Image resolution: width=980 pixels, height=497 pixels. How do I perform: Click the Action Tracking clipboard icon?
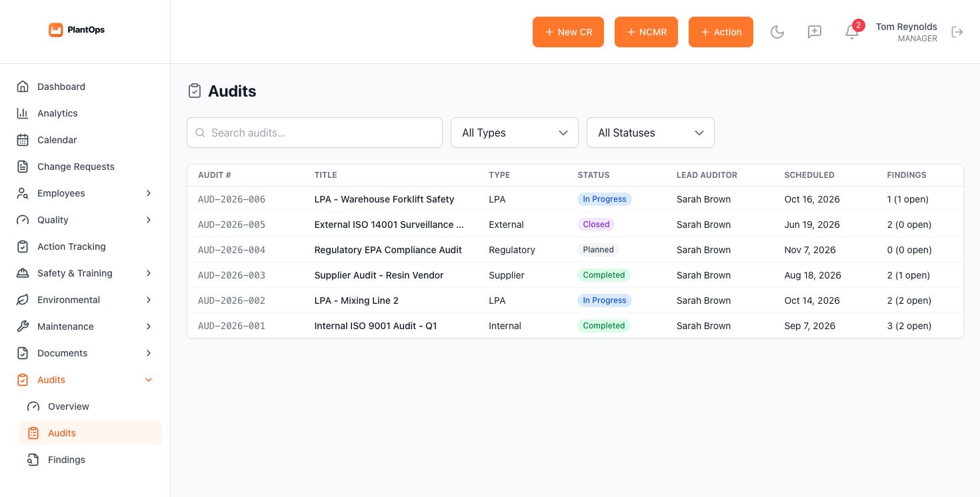(x=23, y=247)
